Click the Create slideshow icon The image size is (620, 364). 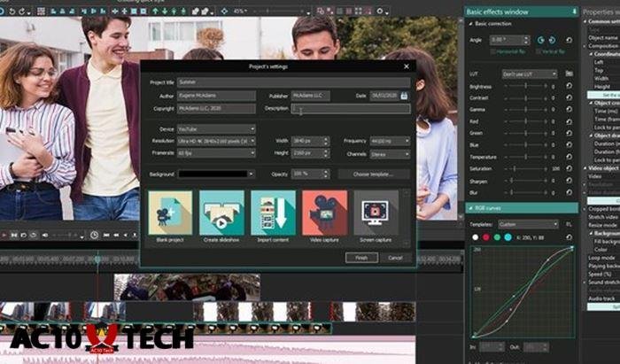tap(221, 213)
